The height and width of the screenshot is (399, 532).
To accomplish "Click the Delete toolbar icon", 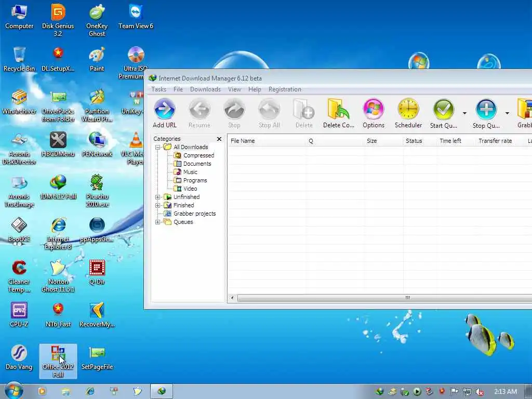I will click(x=303, y=113).
